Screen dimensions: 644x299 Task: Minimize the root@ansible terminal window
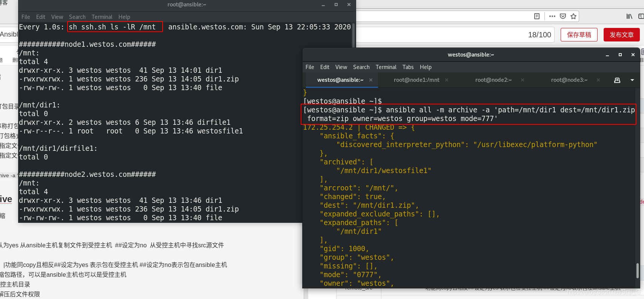pyautogui.click(x=323, y=5)
